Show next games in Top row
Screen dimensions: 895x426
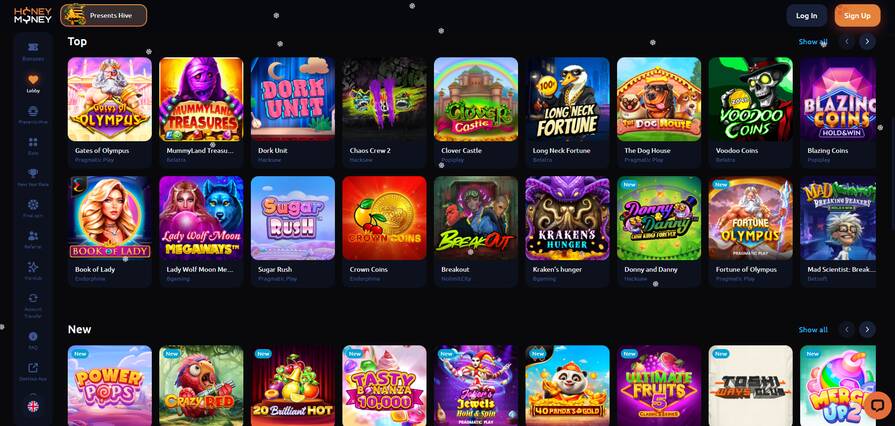pyautogui.click(x=867, y=41)
